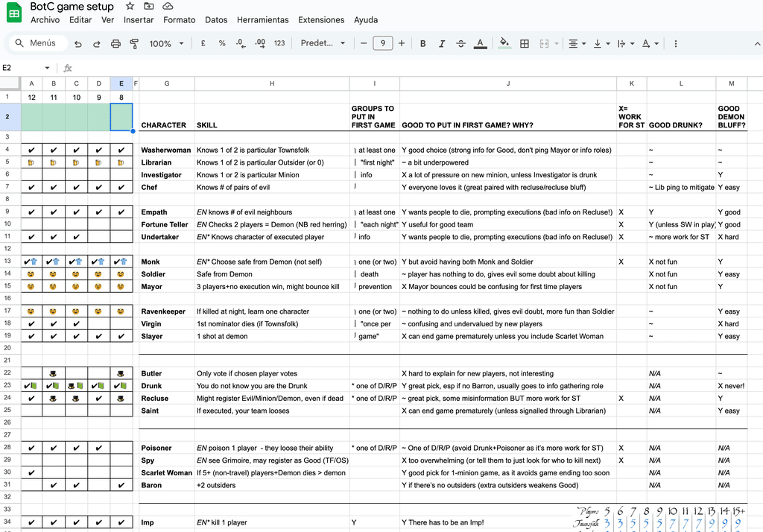Click the Imp checkmark in column E
This screenshot has height=532, width=763.
click(121, 523)
